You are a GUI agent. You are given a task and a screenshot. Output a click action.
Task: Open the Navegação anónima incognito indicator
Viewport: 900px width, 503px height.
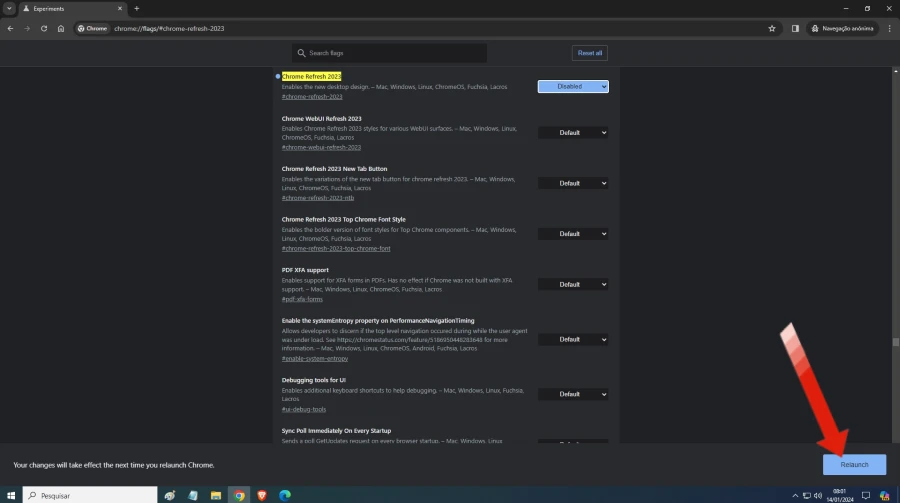(x=843, y=28)
